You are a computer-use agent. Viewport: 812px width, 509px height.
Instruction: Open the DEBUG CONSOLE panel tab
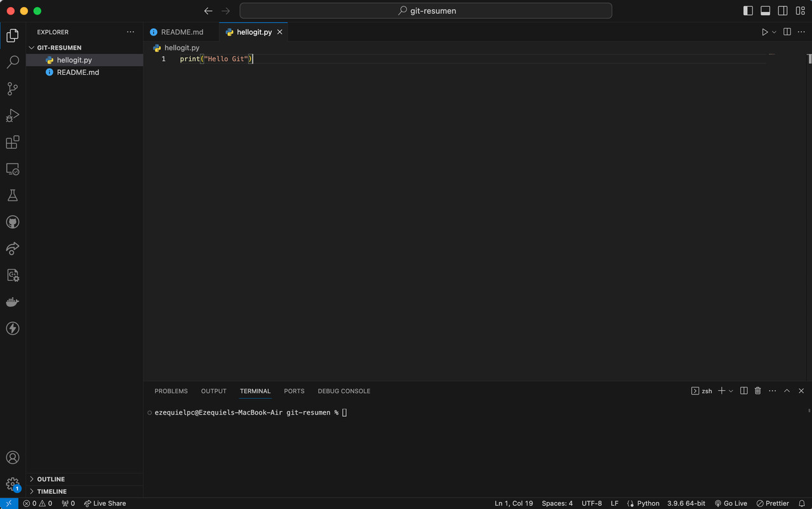coord(344,391)
